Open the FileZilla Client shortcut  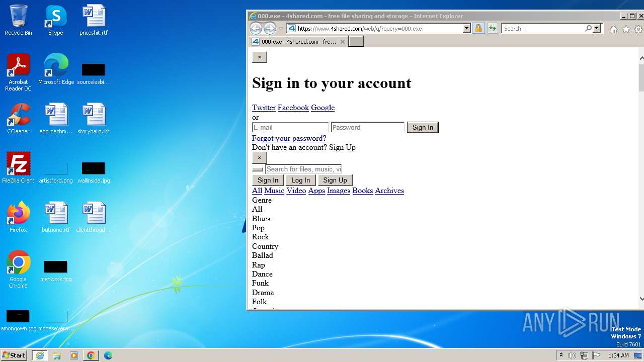pyautogui.click(x=18, y=168)
